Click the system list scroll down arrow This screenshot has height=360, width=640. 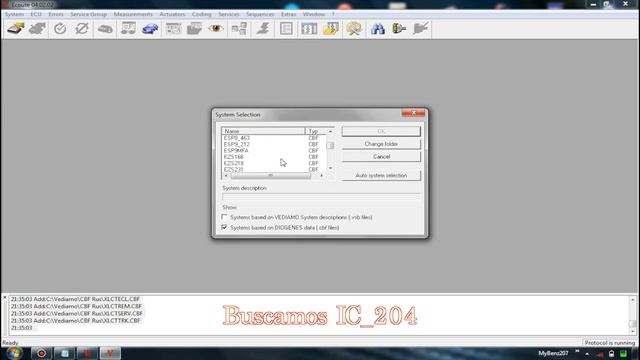click(x=330, y=168)
